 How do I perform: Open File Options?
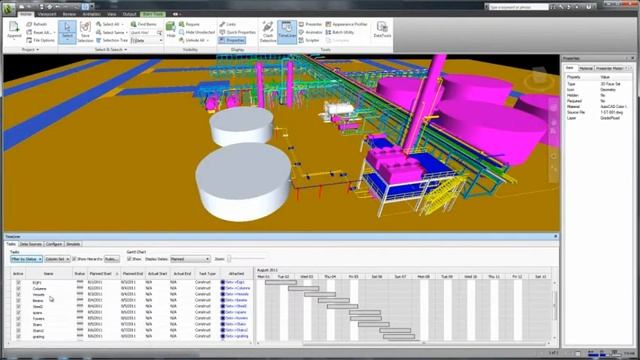coord(40,40)
